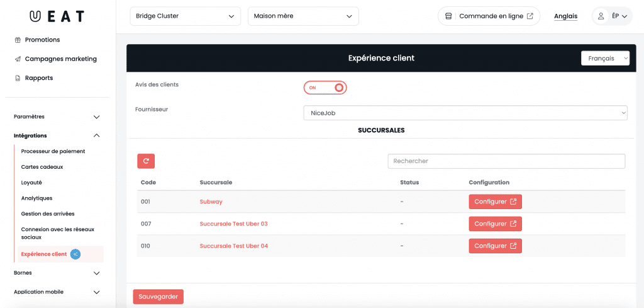This screenshot has width=644, height=308.
Task: Click the Commande en ligne button
Action: [x=489, y=16]
